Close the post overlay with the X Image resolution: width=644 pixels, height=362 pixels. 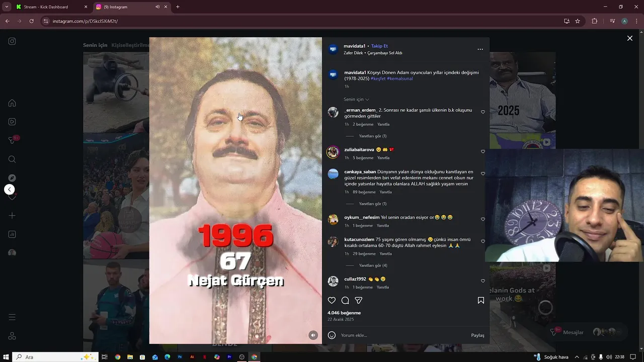(x=629, y=38)
